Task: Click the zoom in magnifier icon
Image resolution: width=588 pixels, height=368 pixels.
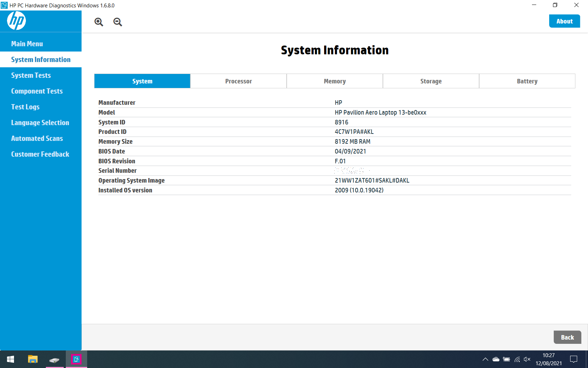Action: (99, 22)
